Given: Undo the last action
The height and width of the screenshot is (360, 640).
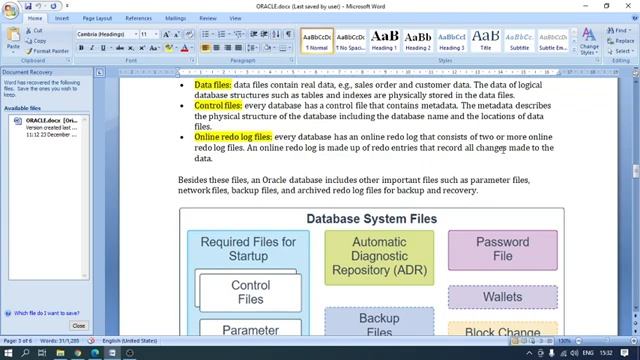Looking at the screenshot, I should [39, 6].
